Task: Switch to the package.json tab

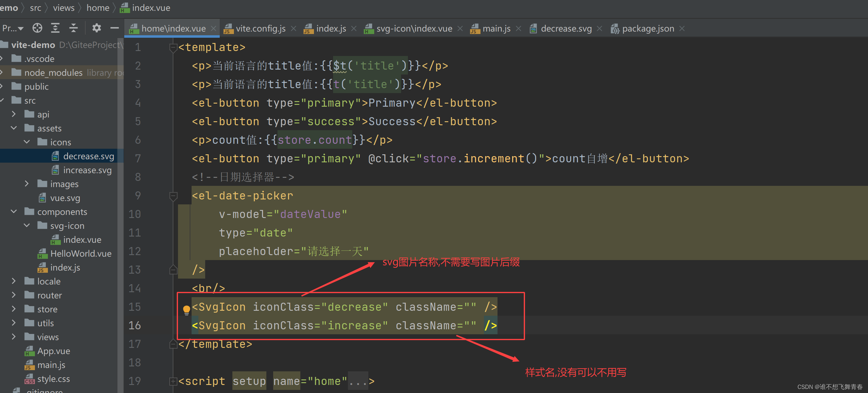Action: (648, 29)
